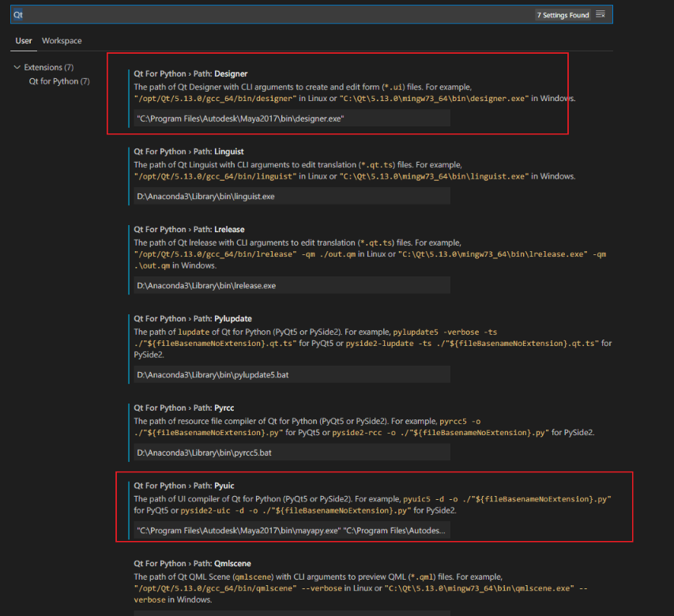Edit the Lrelease path input field

292,285
